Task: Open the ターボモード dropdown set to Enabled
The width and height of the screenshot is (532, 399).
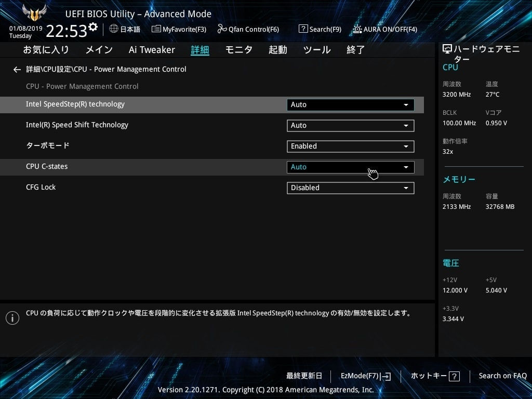Action: pos(351,146)
